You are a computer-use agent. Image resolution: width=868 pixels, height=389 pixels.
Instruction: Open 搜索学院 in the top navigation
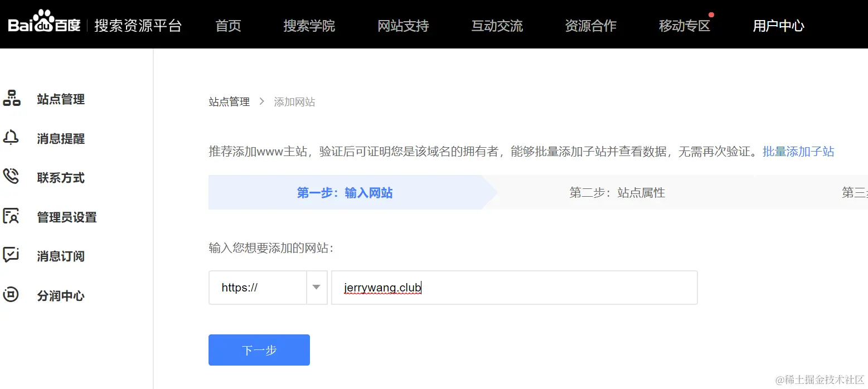309,26
